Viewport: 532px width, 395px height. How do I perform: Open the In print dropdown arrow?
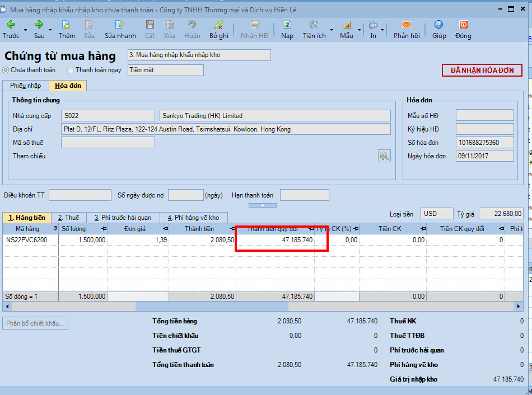[x=382, y=30]
